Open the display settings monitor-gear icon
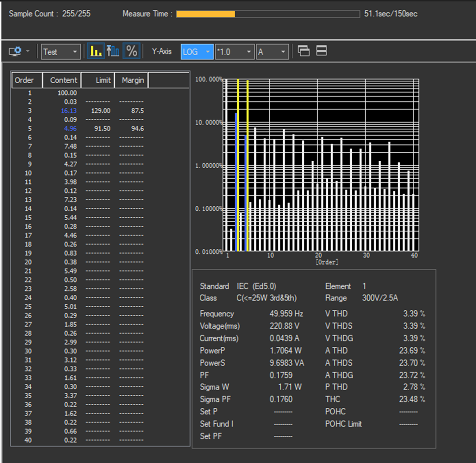Viewport: 476px width, 463px height. click(15, 51)
